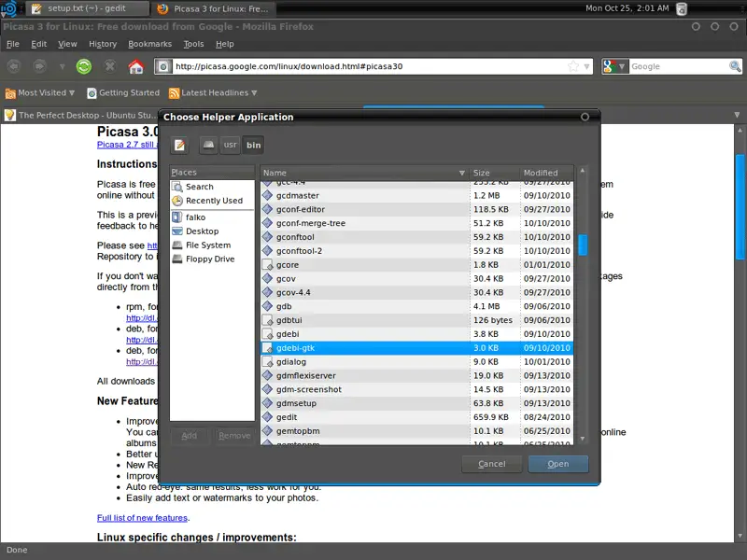Click the Search magnifier icon in Places
This screenshot has width=747, height=560.
(x=177, y=187)
